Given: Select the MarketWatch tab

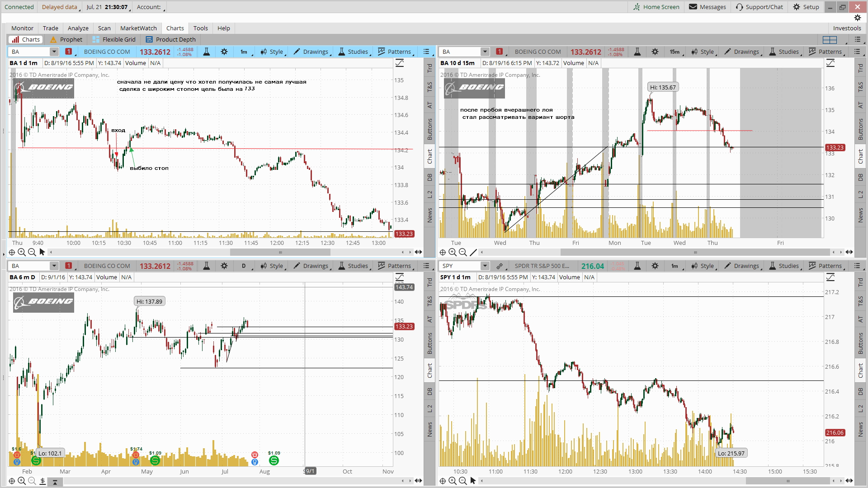Looking at the screenshot, I should pos(138,28).
